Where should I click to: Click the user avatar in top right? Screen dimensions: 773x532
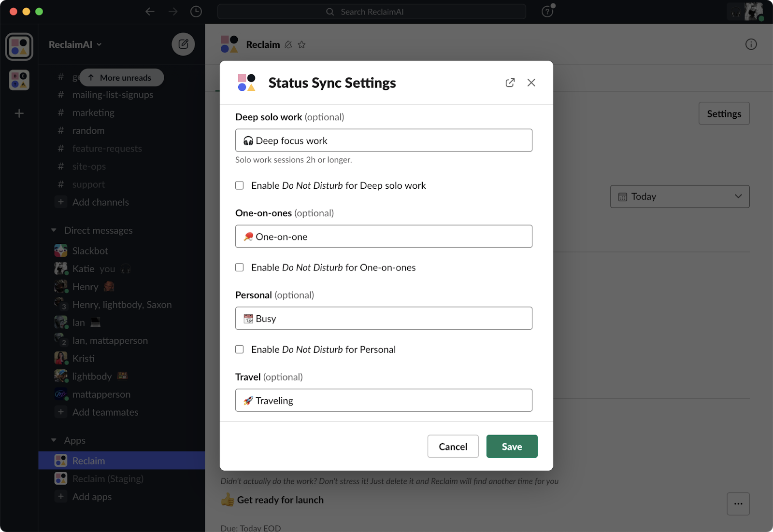pyautogui.click(x=754, y=12)
